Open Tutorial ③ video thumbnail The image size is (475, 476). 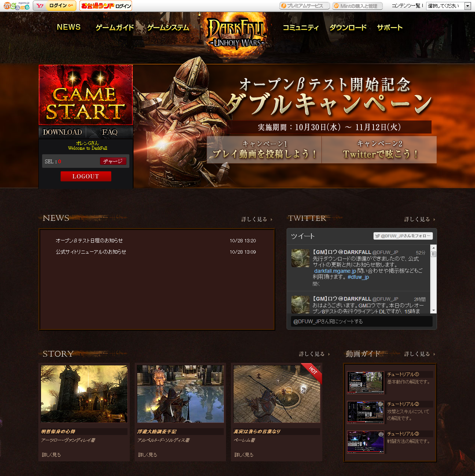pos(365,442)
